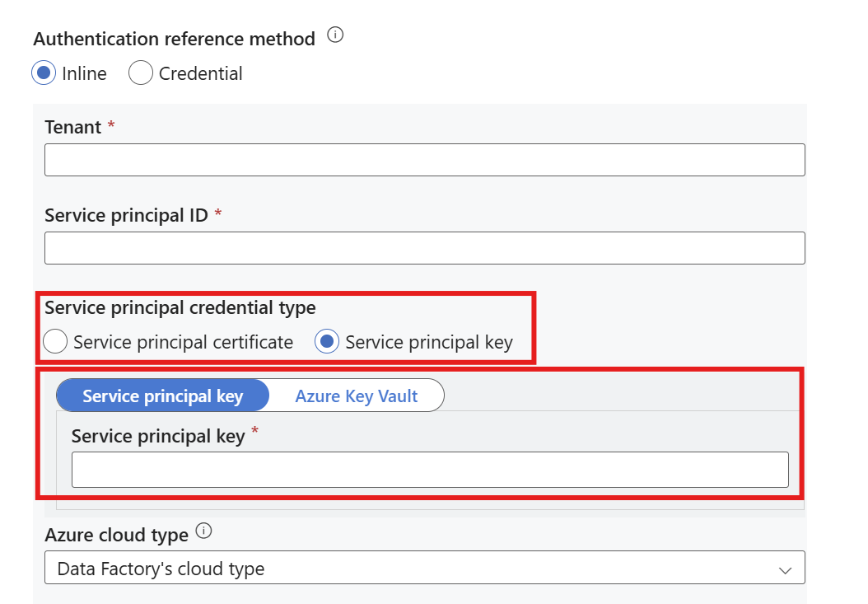Click into the Service principal ID field

[x=424, y=248]
